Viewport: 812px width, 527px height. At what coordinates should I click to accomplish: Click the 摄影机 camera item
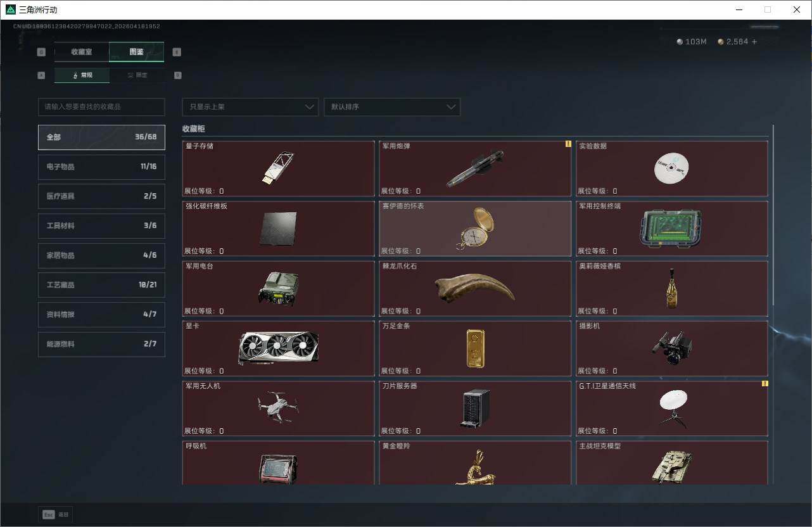point(672,348)
